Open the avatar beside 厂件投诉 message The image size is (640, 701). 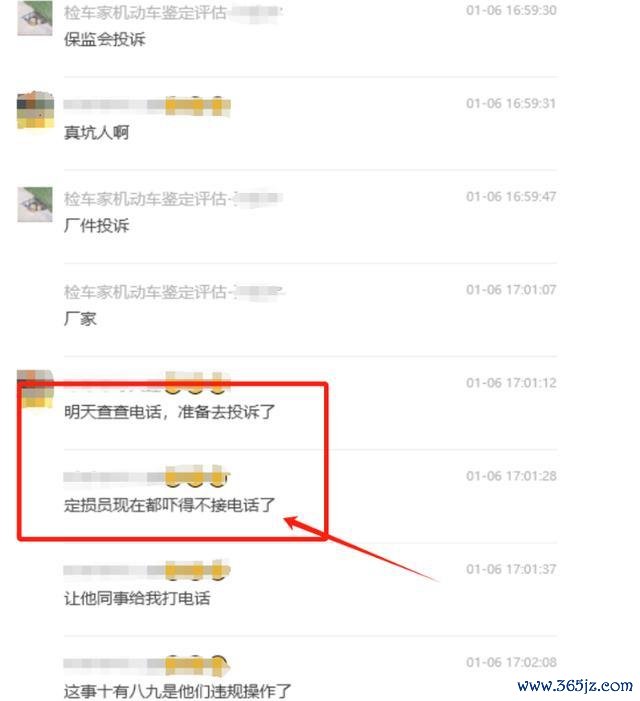[x=35, y=204]
